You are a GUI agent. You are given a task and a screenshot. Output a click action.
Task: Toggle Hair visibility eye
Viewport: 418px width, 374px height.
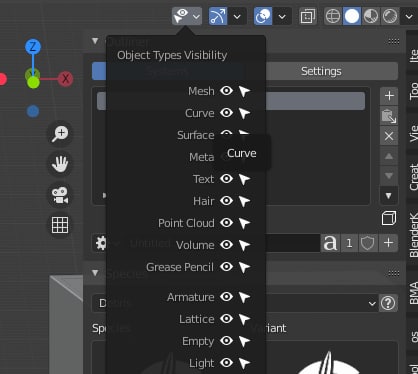coord(226,201)
